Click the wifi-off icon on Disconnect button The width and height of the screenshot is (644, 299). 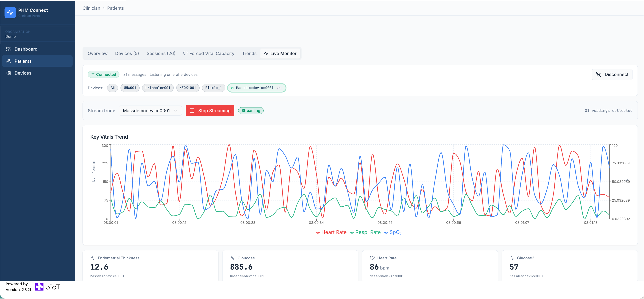[598, 75]
